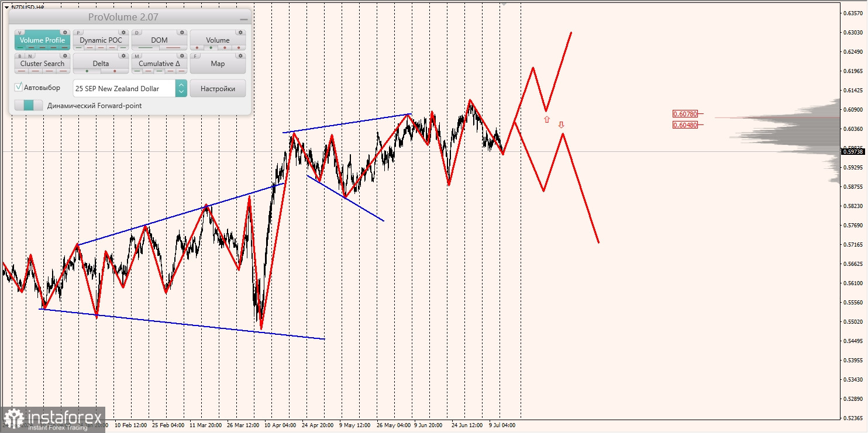This screenshot has height=433, width=868.
Task: Click the 10 Apr 04:00 time label
Action: pos(280,425)
